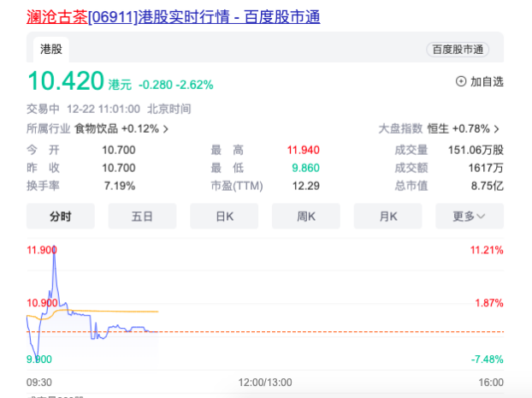
Task: Expand industry chevron after +0.12%
Action: pos(166,129)
